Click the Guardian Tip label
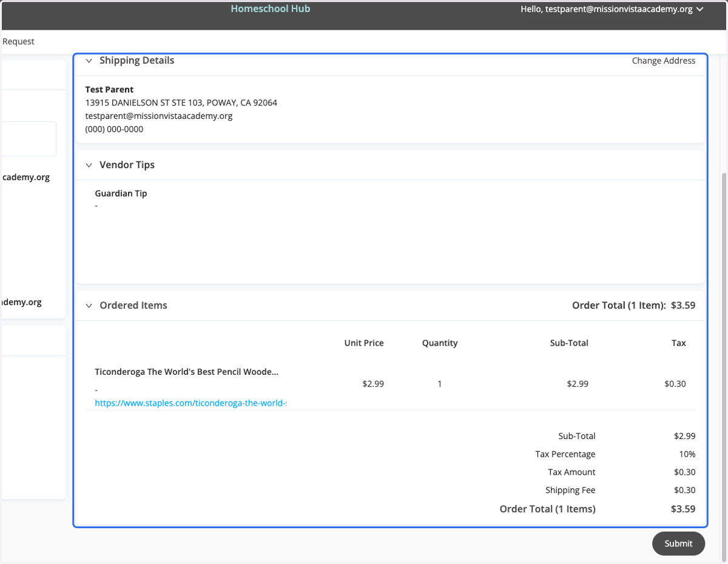The width and height of the screenshot is (728, 564). click(121, 194)
